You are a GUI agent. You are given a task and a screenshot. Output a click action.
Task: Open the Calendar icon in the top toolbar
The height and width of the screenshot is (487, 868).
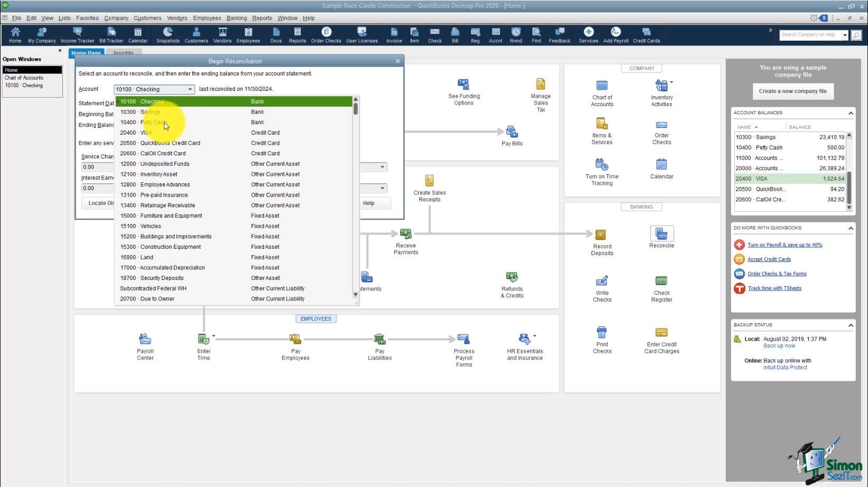pyautogui.click(x=137, y=35)
